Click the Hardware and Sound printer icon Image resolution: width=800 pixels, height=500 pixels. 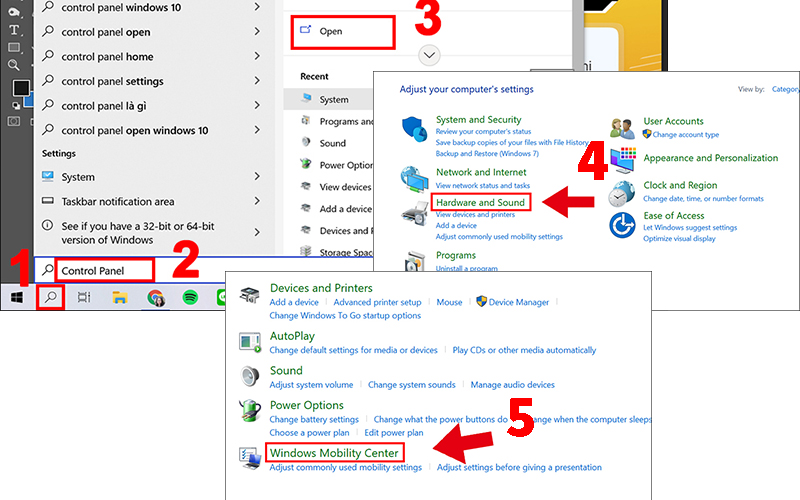pos(414,213)
